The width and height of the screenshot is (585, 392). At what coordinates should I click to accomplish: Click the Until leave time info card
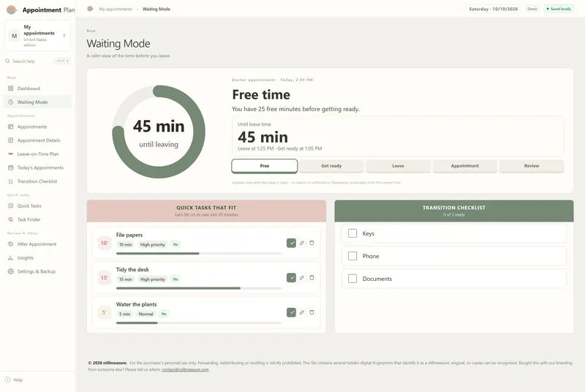398,136
